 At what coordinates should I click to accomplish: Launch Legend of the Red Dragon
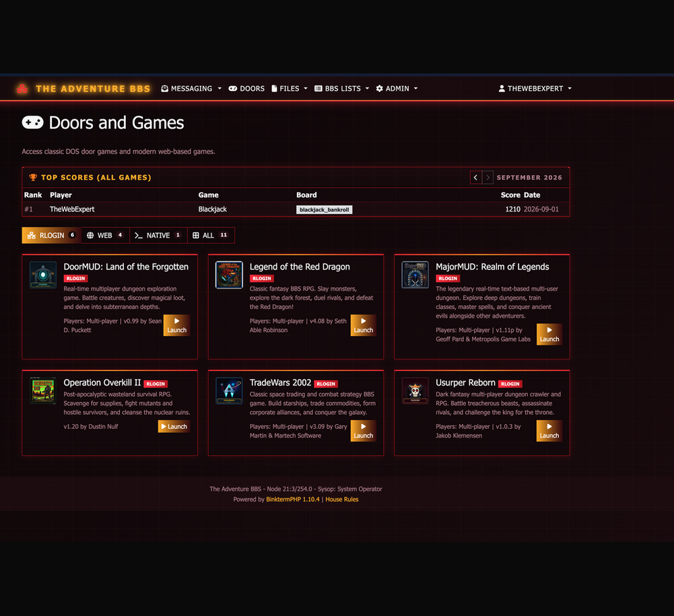(363, 325)
